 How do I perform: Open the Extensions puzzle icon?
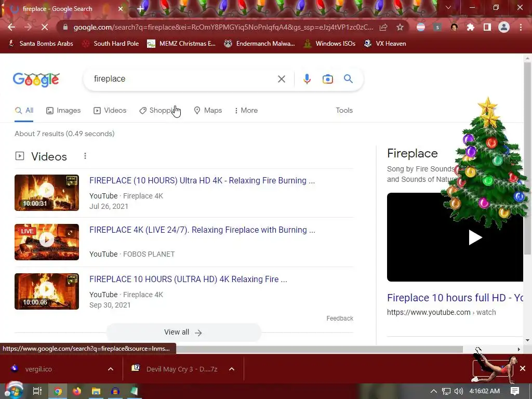(x=471, y=27)
